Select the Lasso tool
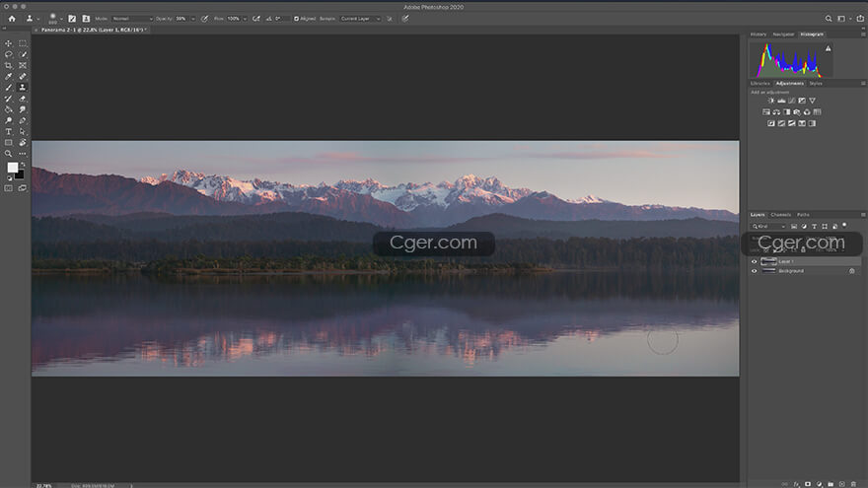Screen dimensions: 868x488 (8, 54)
